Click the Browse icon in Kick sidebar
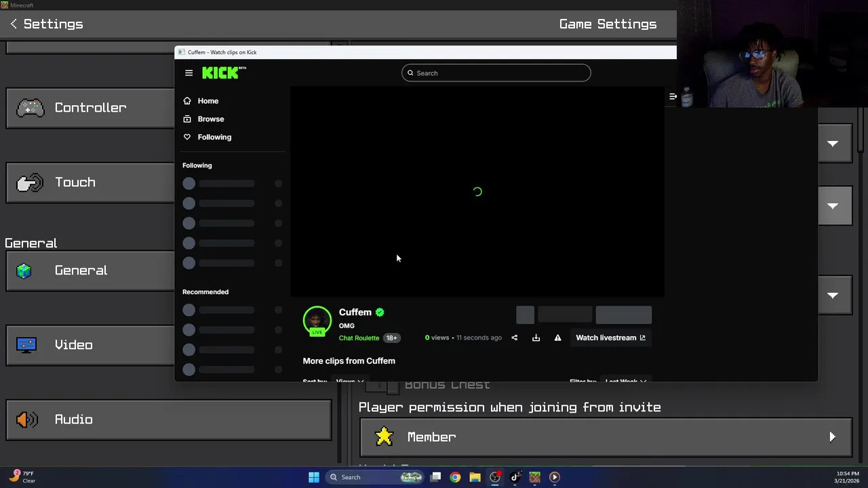This screenshot has width=868, height=488. tap(187, 119)
